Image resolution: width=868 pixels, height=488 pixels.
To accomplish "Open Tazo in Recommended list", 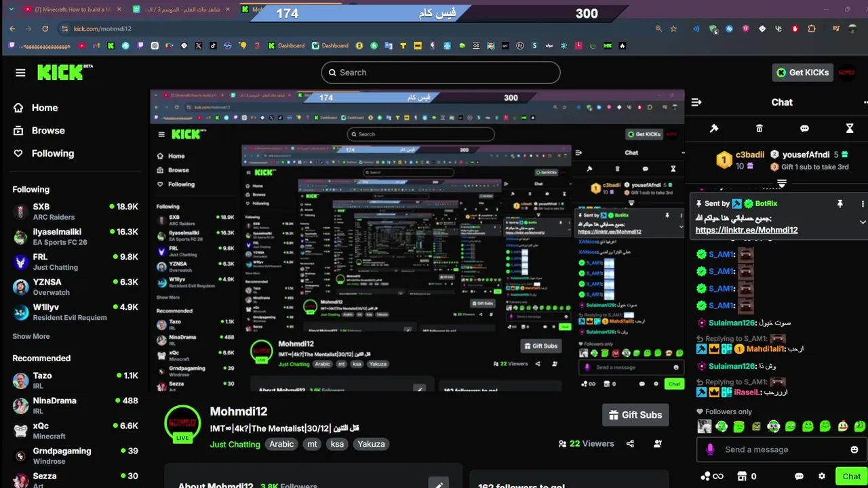I will pyautogui.click(x=75, y=380).
